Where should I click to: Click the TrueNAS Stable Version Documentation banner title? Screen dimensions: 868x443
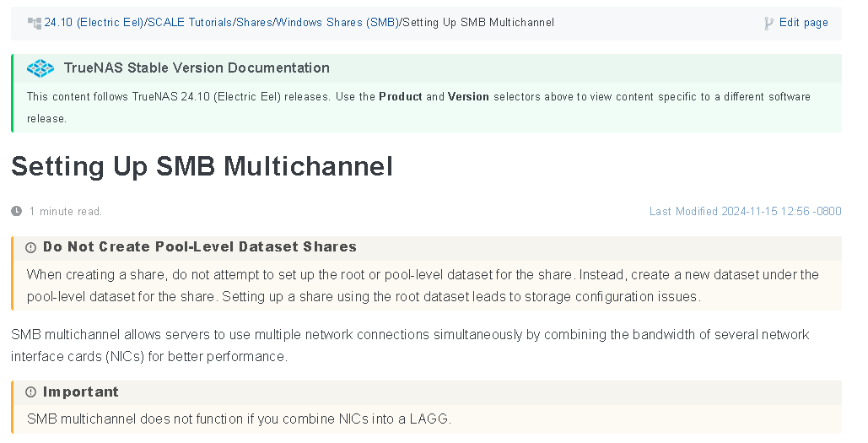tap(197, 68)
